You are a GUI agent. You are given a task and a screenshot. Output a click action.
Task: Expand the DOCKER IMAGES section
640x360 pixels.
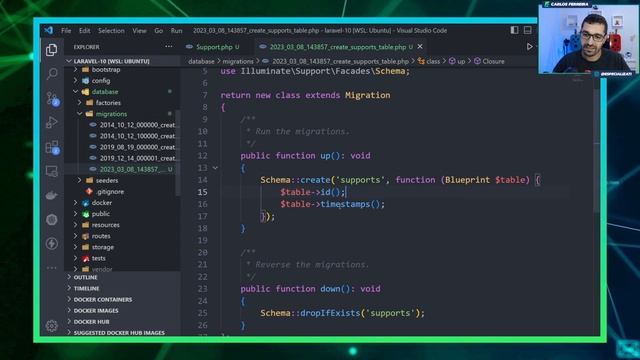pyautogui.click(x=96, y=311)
